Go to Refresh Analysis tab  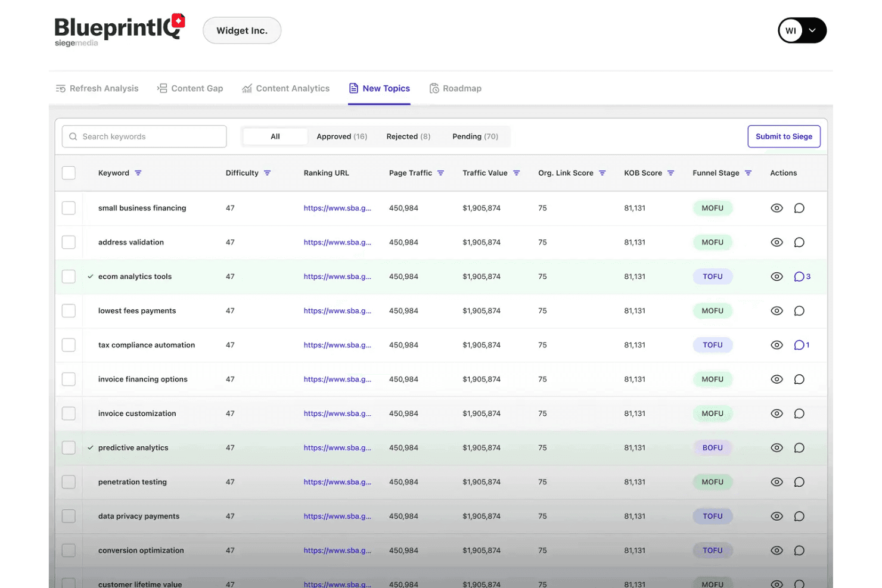[x=97, y=88]
